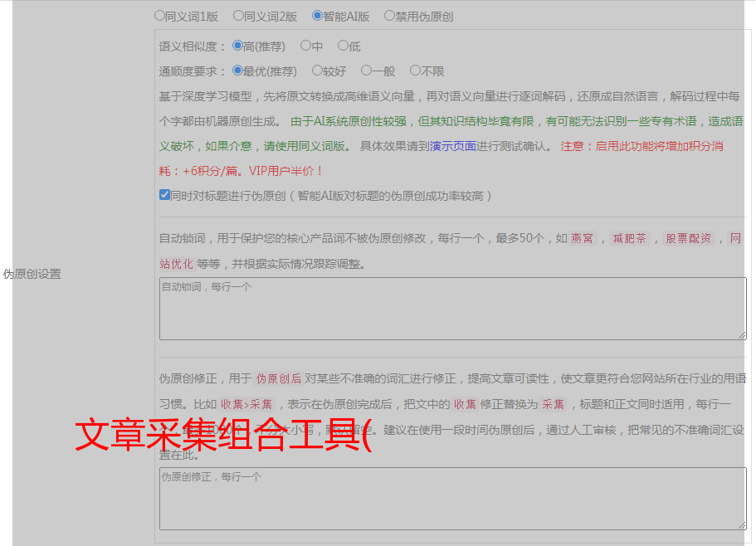Click the 自动锁词 textarea
The width and height of the screenshot is (756, 546).
(x=453, y=309)
